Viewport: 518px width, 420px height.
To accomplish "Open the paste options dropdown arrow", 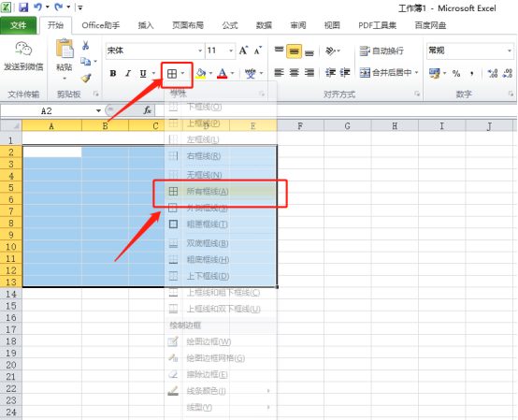I will (65, 79).
